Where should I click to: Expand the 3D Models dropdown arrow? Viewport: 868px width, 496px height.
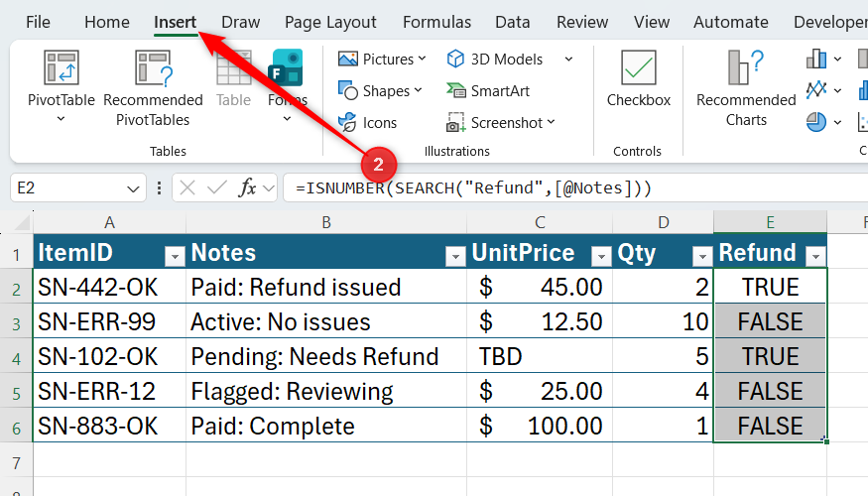click(x=568, y=59)
